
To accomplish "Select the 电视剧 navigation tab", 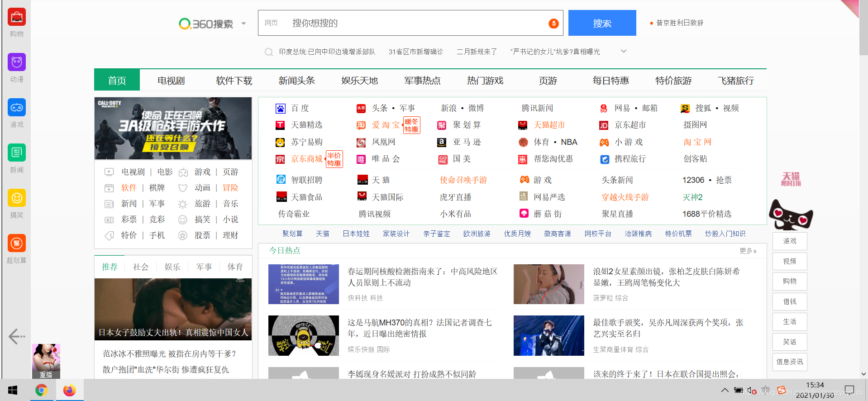I will 171,81.
